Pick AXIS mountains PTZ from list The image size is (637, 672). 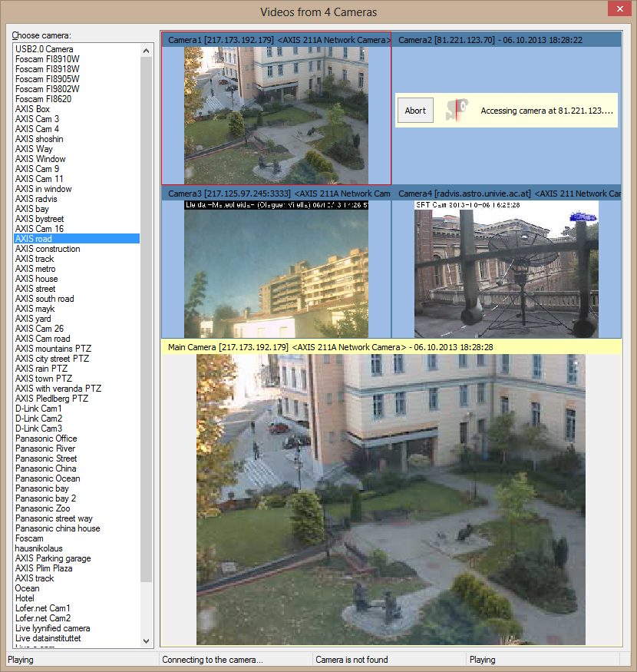pos(51,349)
